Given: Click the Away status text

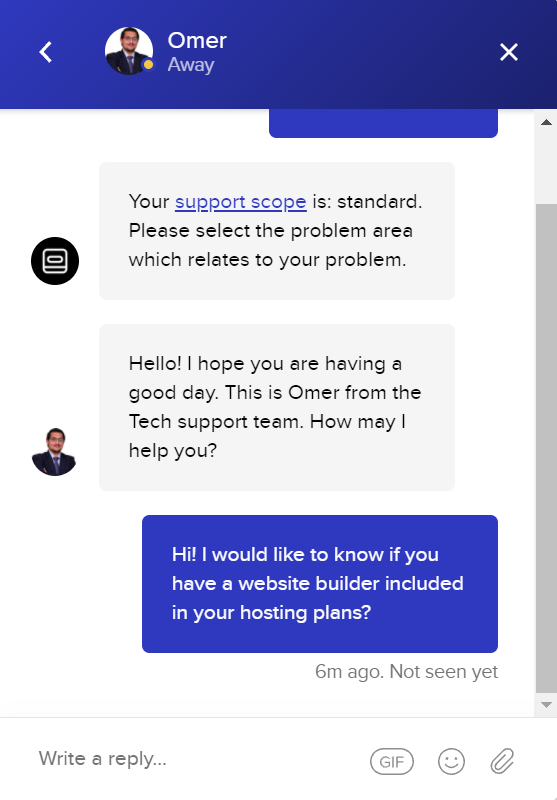Looking at the screenshot, I should [191, 65].
